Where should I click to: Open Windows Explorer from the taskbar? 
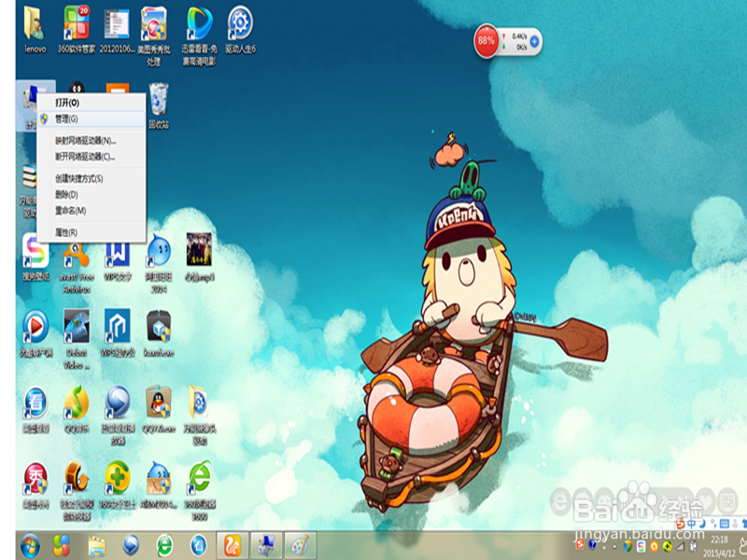[x=97, y=546]
